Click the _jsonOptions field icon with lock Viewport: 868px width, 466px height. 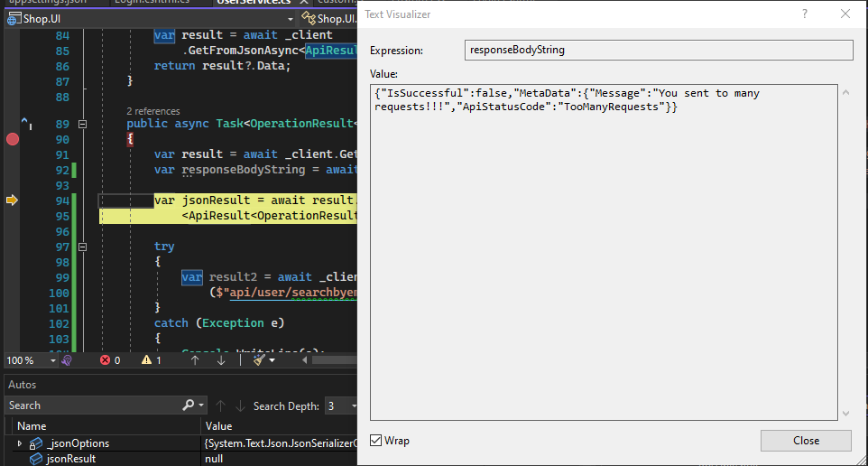tap(36, 443)
